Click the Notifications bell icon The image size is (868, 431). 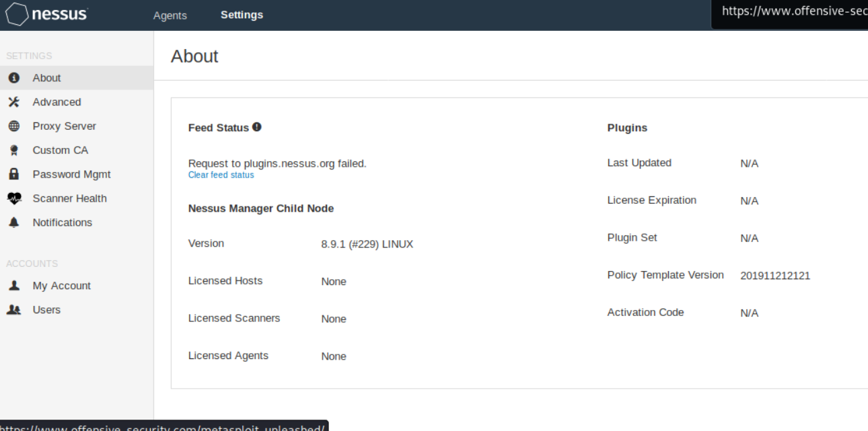pyautogui.click(x=13, y=223)
